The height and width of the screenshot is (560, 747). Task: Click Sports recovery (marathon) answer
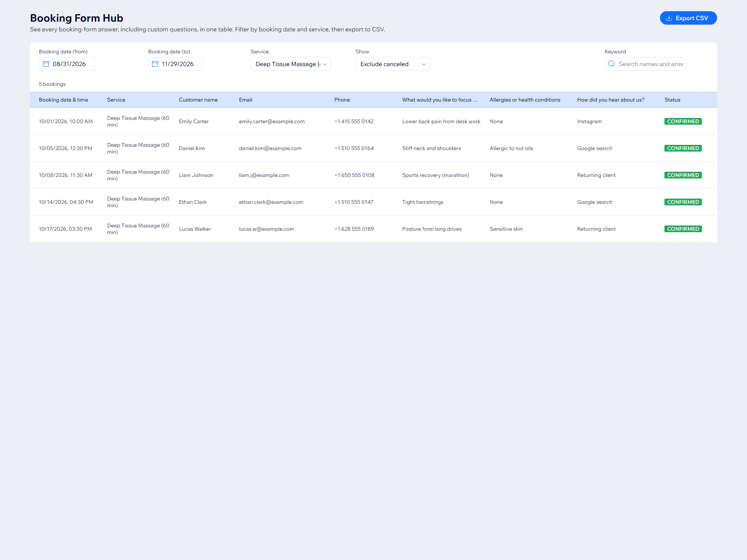click(436, 175)
